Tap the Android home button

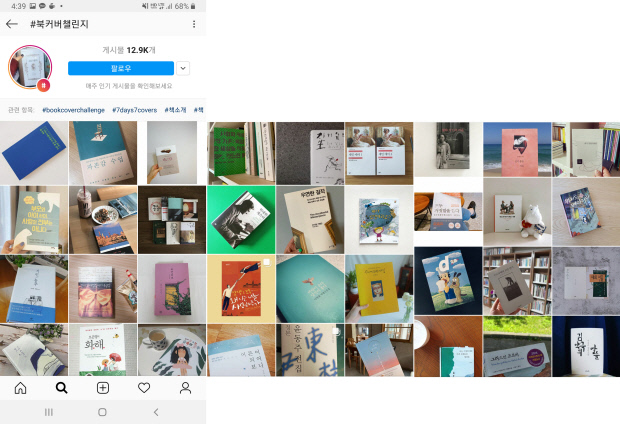pos(102,412)
